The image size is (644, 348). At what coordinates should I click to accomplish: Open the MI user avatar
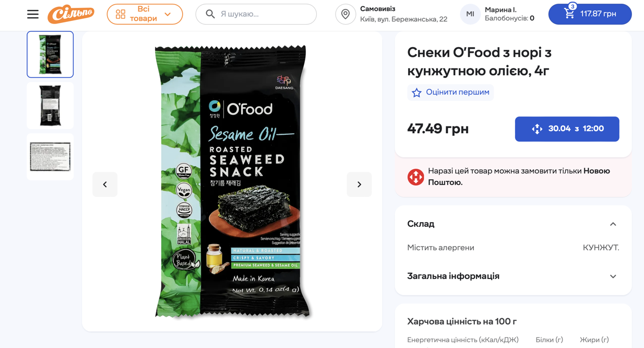[x=470, y=14]
